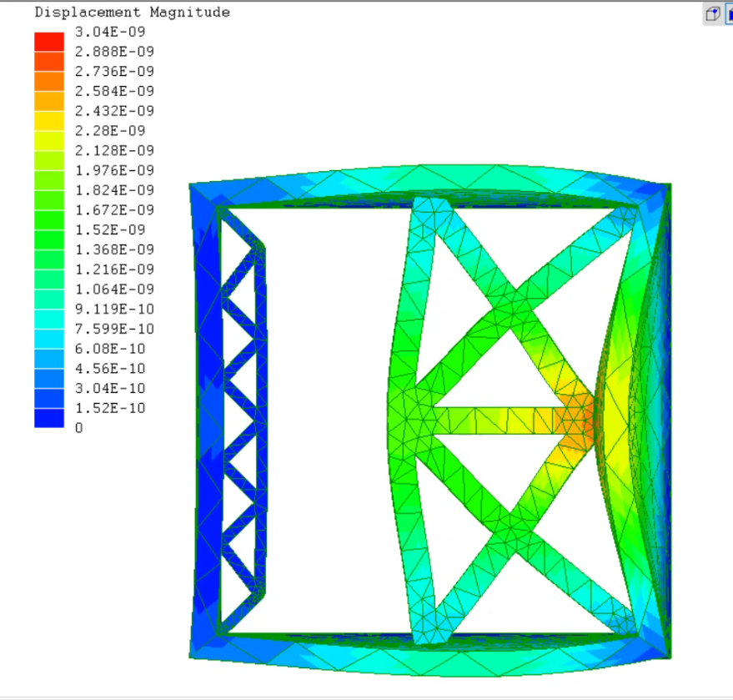Click legend value 1.52E-09

pos(110,229)
